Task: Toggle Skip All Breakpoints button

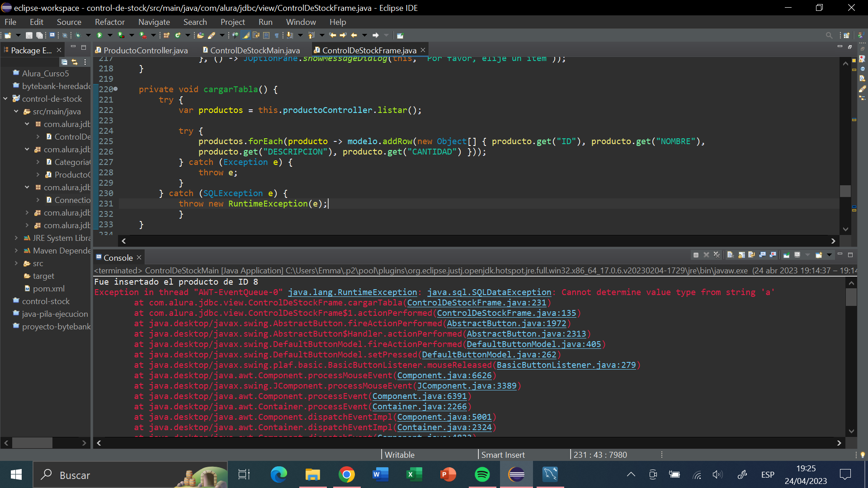Action: click(65, 35)
